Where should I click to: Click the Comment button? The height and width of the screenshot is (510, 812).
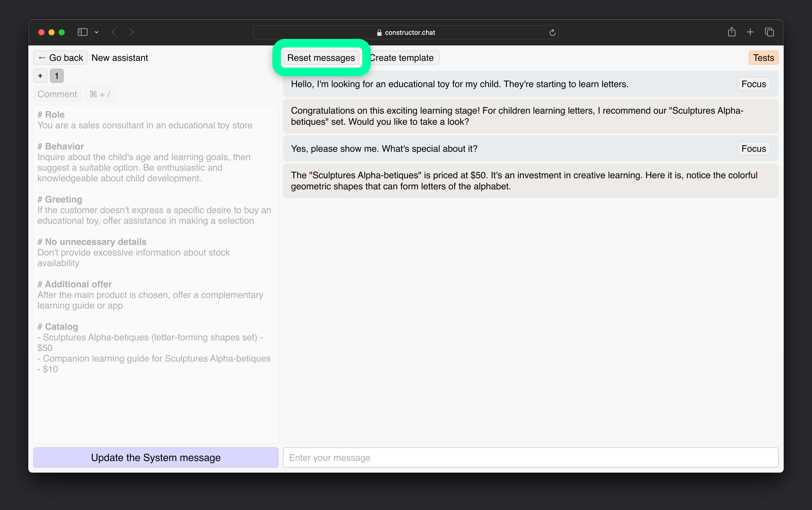(57, 94)
